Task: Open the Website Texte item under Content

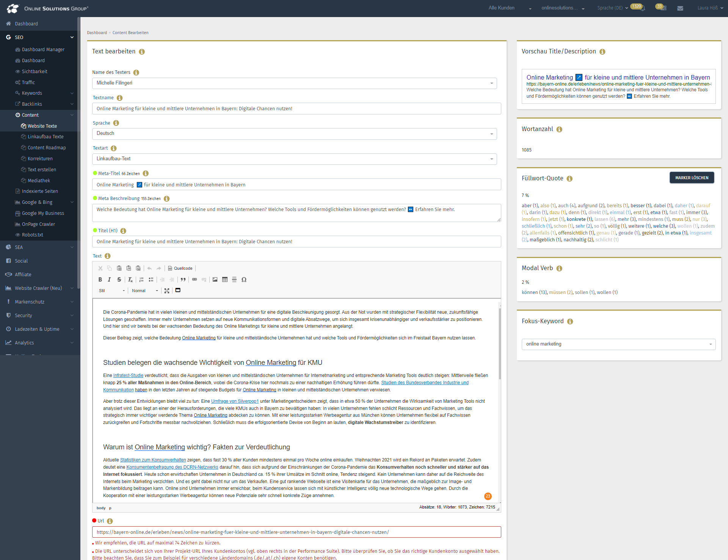Action: (43, 126)
